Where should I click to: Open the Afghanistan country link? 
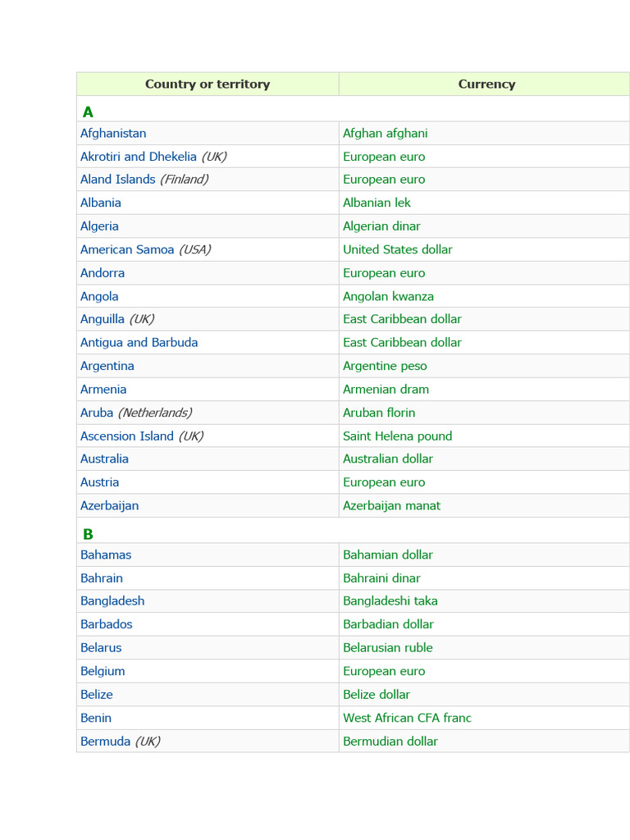point(113,134)
